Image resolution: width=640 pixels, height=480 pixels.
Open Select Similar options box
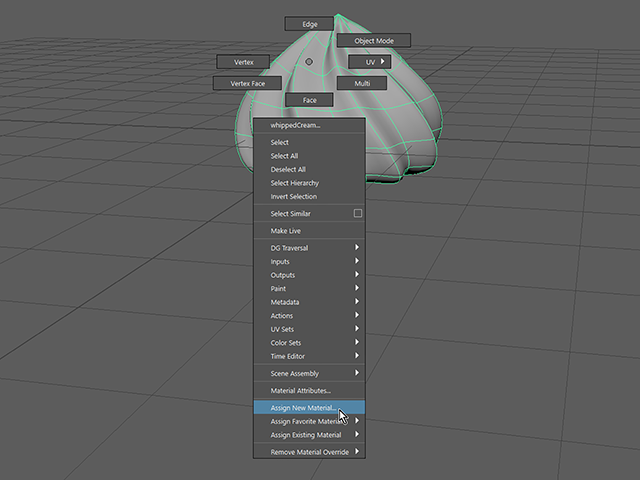(x=358, y=213)
